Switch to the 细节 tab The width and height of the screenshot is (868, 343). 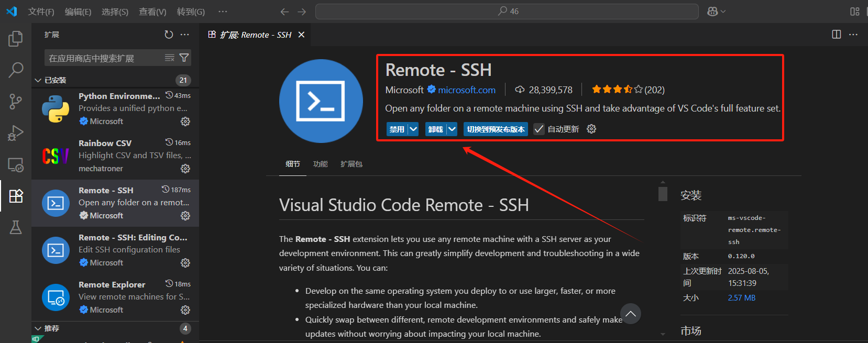293,164
